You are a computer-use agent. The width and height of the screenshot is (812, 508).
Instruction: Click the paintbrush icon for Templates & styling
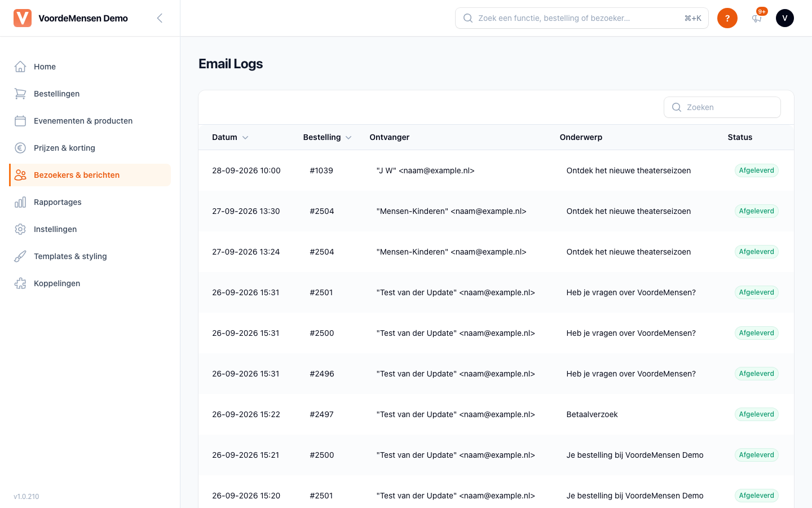click(20, 256)
